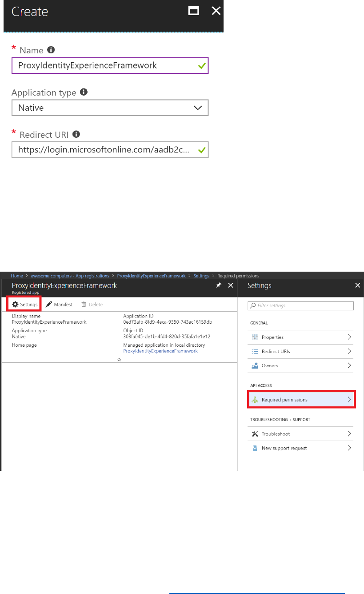Click the managed application ProxyIdentityExperienceFramework link

pos(160,351)
